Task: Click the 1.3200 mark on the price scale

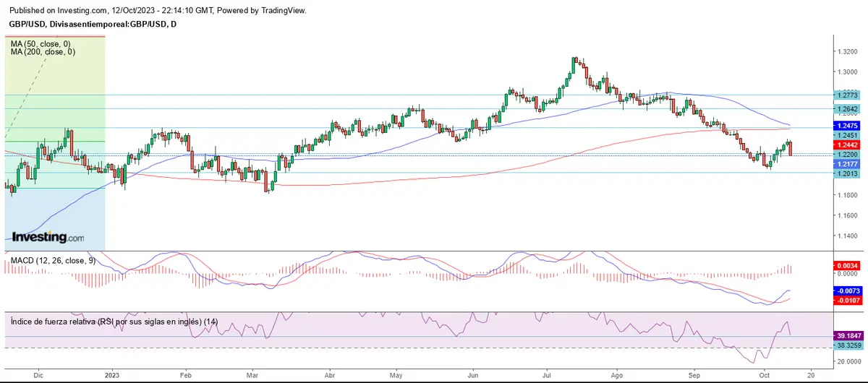Action: [x=847, y=51]
